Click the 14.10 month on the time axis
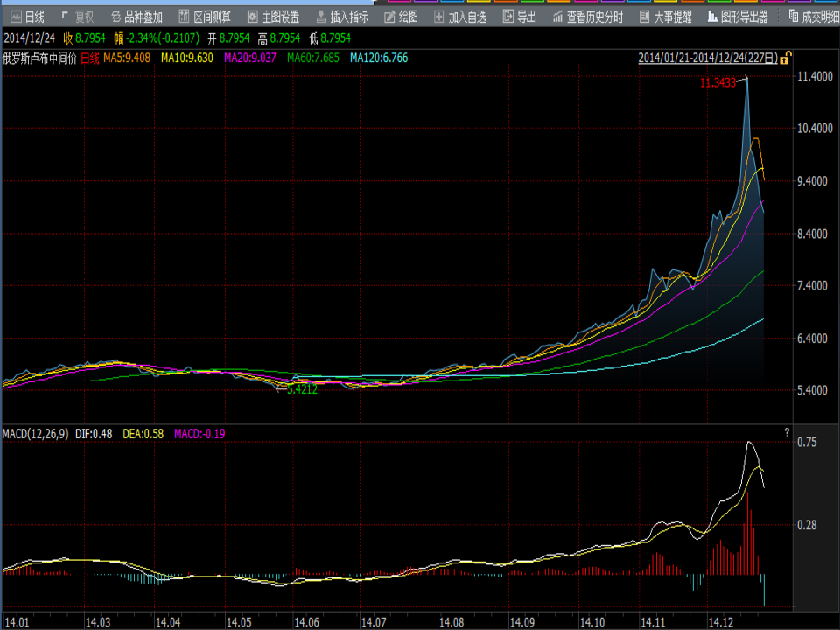 tap(592, 622)
